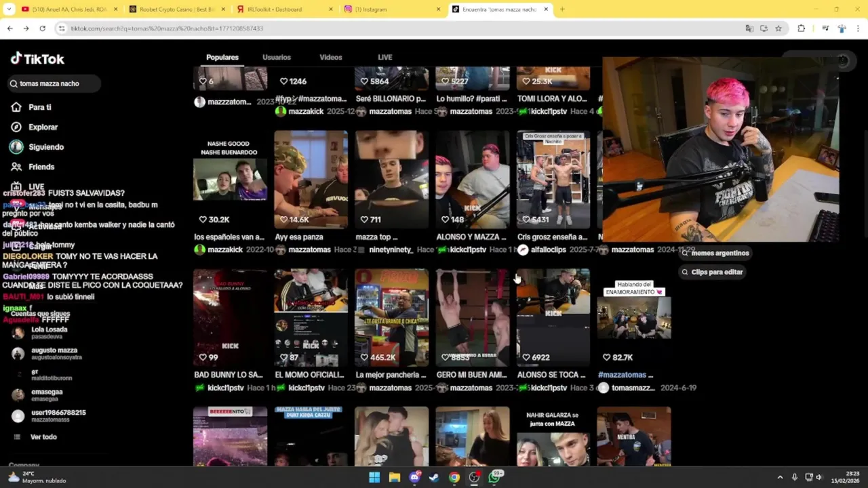Open WhatsApp from the taskbar
The height and width of the screenshot is (488, 868).
494,477
